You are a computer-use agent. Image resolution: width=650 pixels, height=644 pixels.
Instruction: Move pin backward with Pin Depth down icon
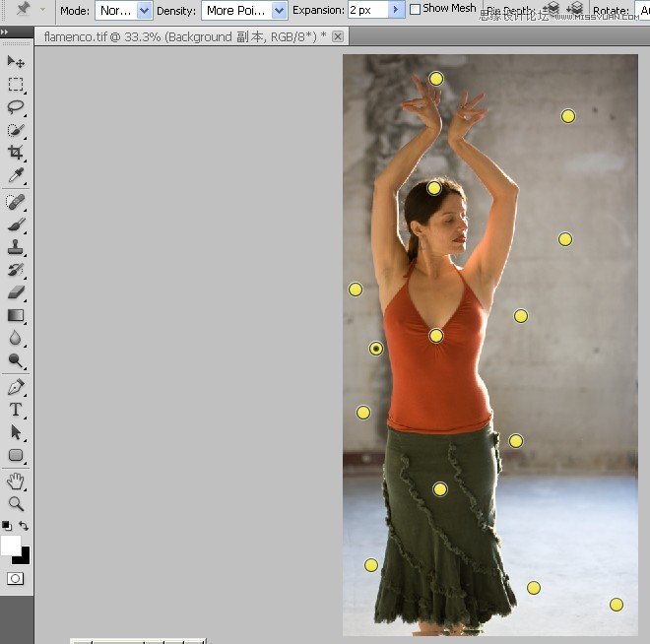point(575,8)
